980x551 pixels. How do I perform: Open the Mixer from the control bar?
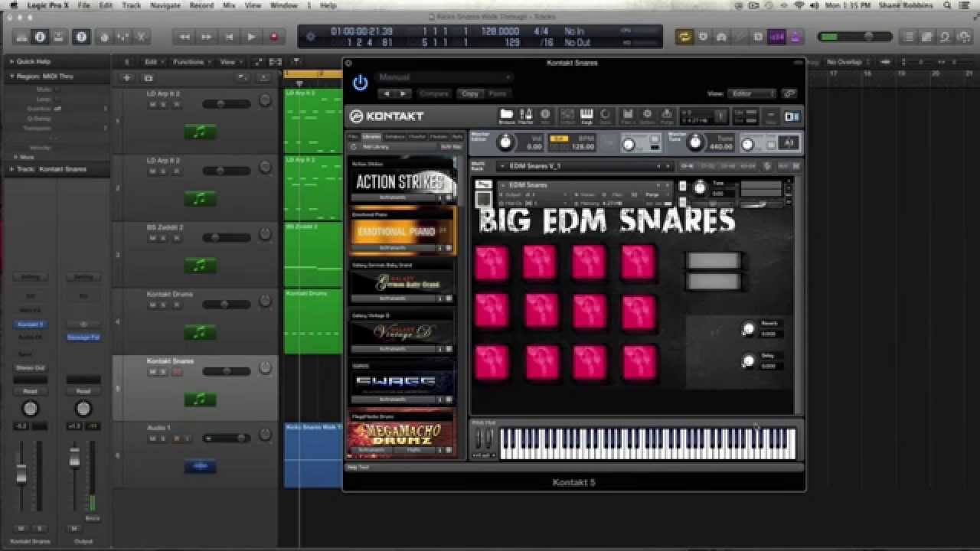122,37
